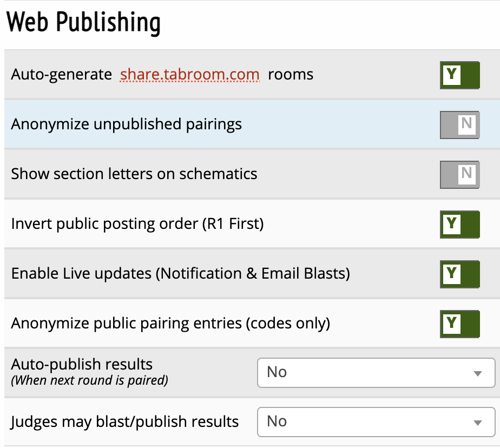500x448 pixels.
Task: Open the share.tabroom.com link
Action: pos(189,75)
